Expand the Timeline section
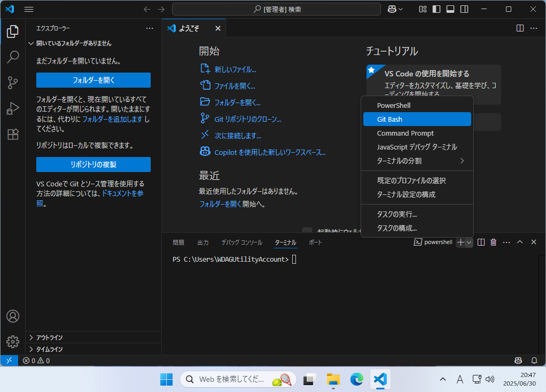This screenshot has height=392, width=546. (93, 349)
